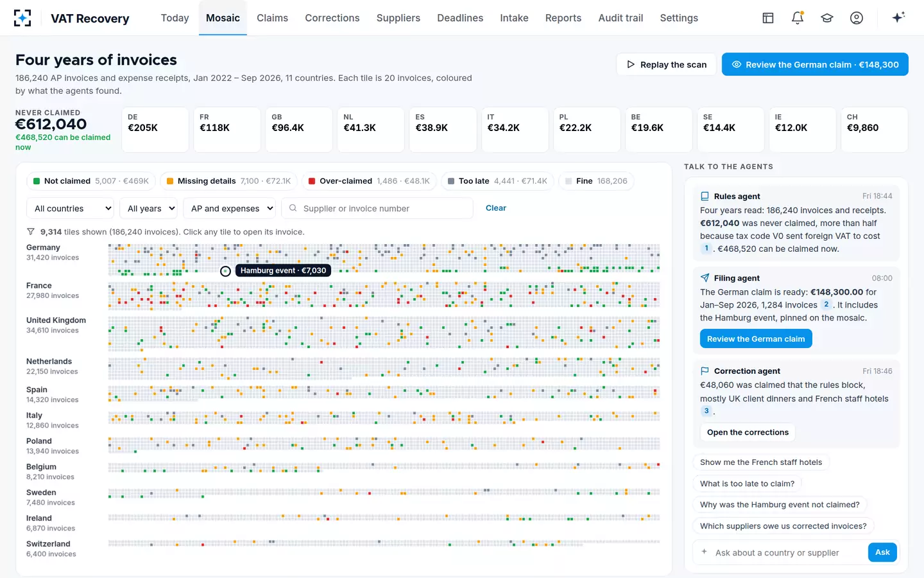Click the Switzerland 6,400 invoices row label
The height and width of the screenshot is (578, 924).
[51, 548]
